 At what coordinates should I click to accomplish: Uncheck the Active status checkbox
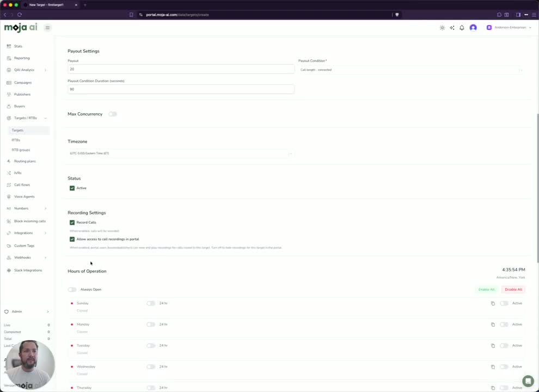pyautogui.click(x=72, y=188)
